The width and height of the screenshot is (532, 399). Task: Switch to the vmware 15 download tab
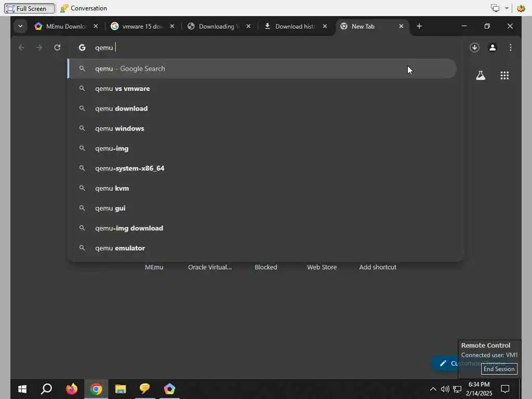click(137, 26)
